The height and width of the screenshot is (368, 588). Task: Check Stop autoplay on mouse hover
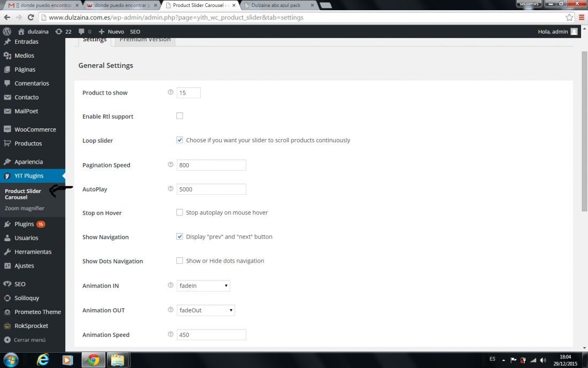pos(180,212)
